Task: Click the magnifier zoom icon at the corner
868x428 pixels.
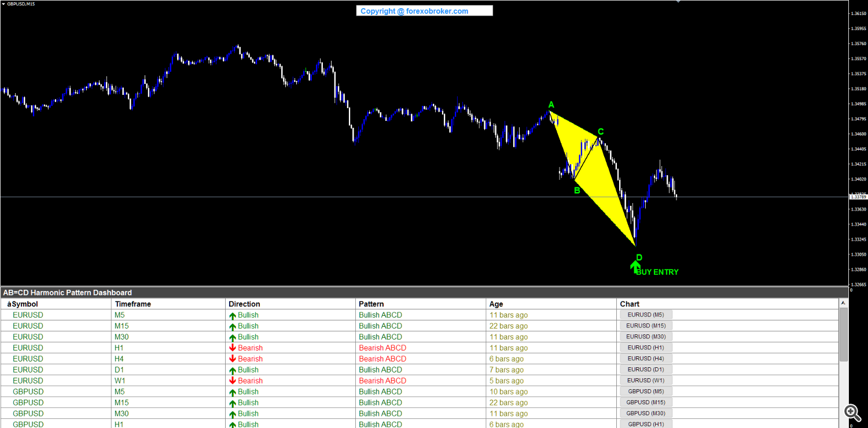Action: click(852, 412)
